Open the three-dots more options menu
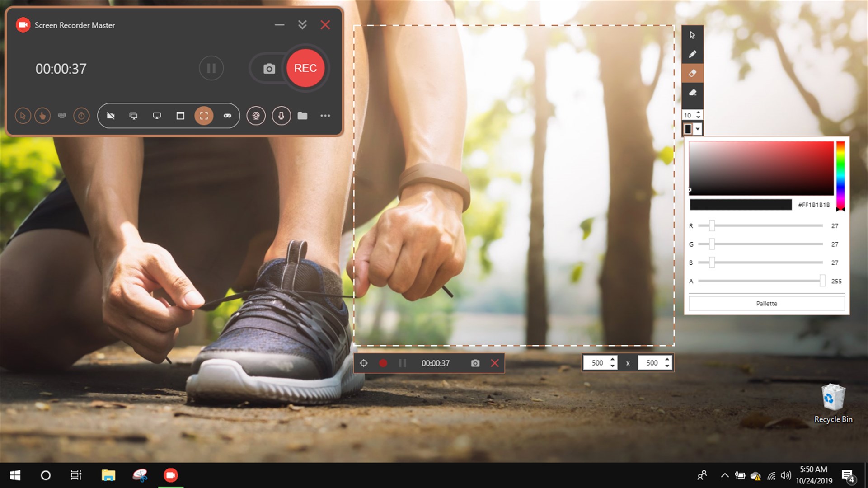 click(325, 116)
